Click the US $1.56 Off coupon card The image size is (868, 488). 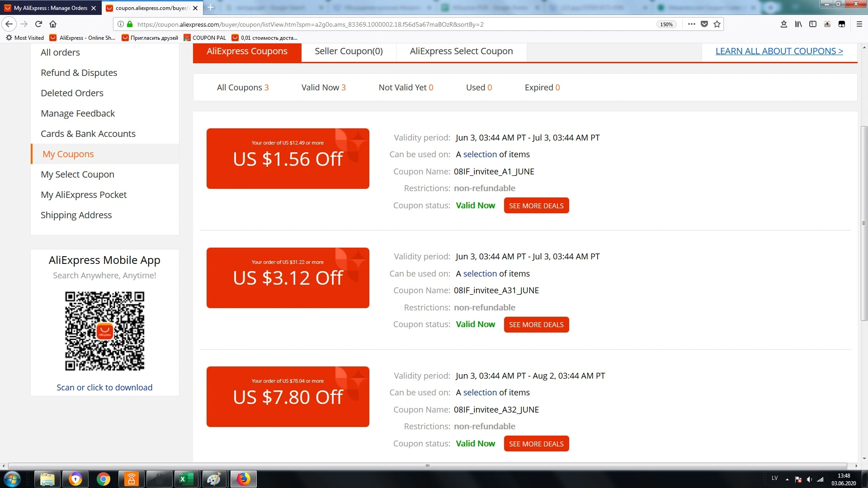(288, 159)
